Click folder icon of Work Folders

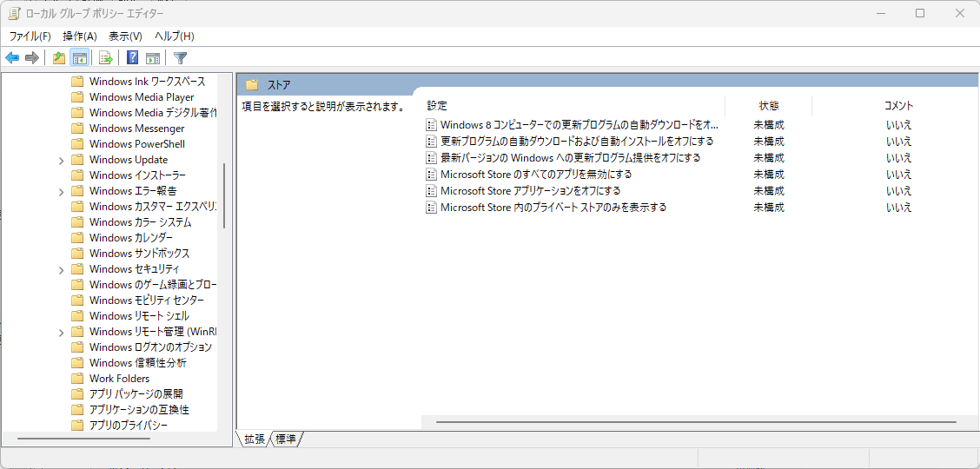(77, 378)
